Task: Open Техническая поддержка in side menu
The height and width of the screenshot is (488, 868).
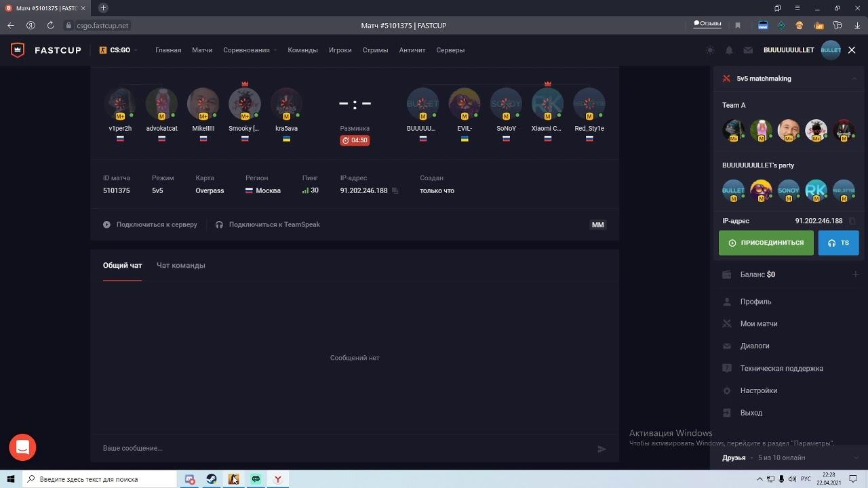Action: (x=781, y=369)
